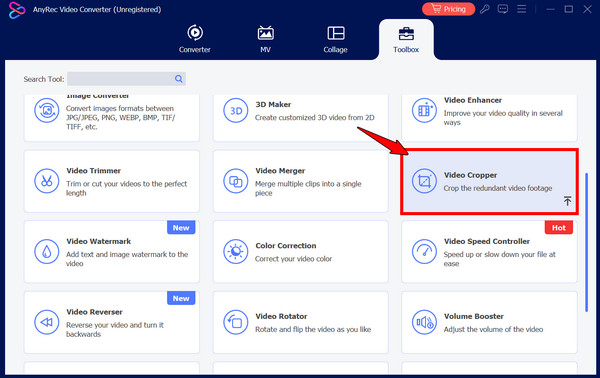
Task: Open the Video Speed Controller title
Action: coord(487,241)
